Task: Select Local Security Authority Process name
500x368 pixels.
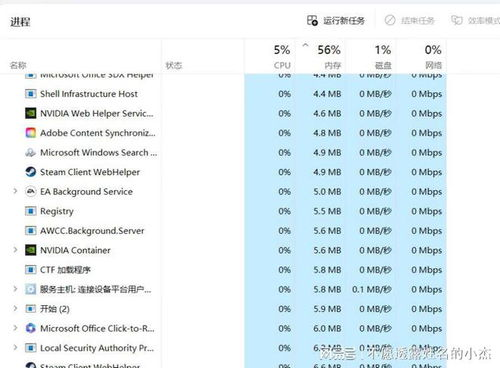Action: point(97,348)
